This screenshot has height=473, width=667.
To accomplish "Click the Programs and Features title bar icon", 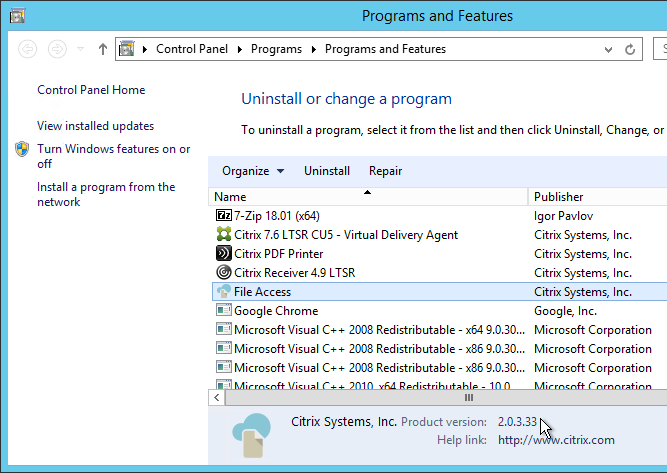I will (x=17, y=16).
